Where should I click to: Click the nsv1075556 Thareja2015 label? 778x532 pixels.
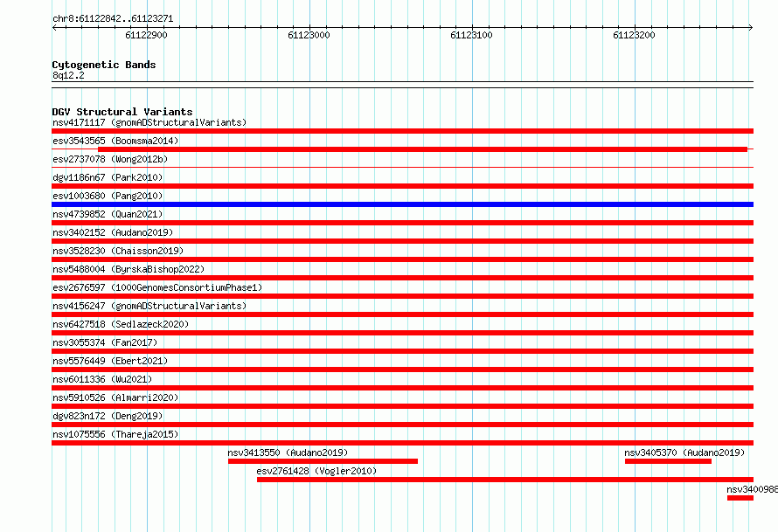click(115, 434)
